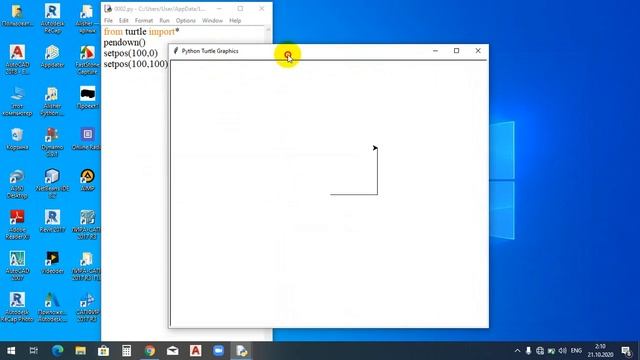
Task: Open the network tray icon
Action: coord(540,351)
